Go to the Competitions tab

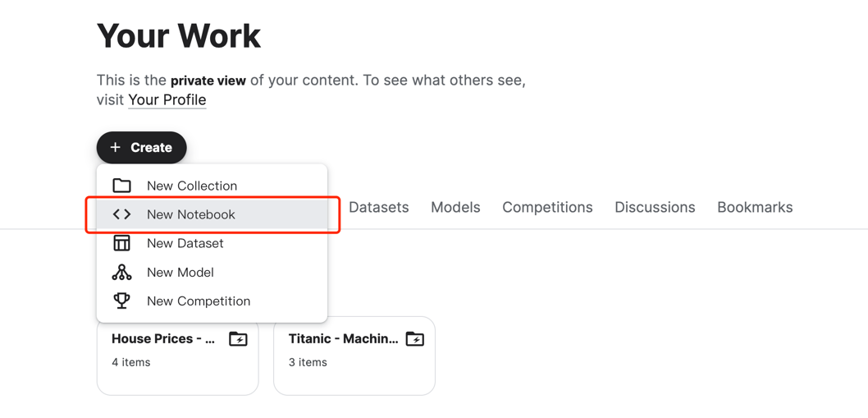click(x=547, y=207)
